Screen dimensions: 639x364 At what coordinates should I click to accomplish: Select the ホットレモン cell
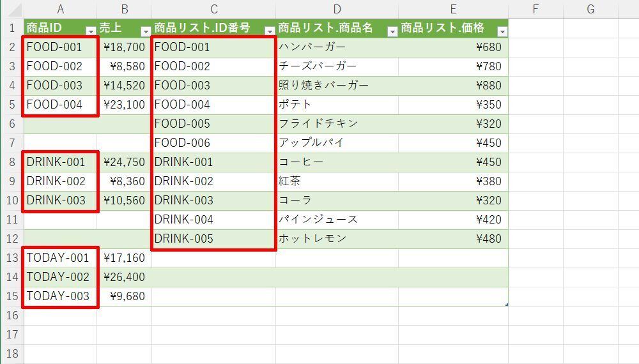point(337,239)
